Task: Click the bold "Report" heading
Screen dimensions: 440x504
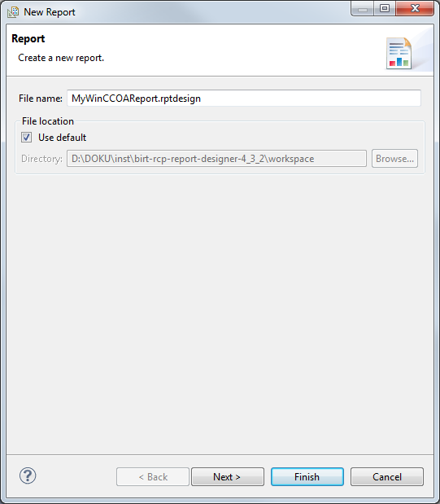Action: pyautogui.click(x=28, y=38)
